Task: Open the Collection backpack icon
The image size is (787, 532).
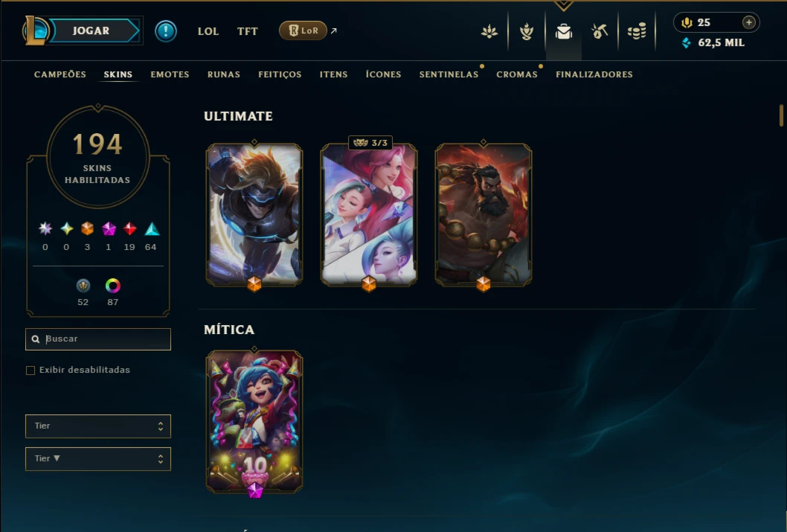Action: (x=563, y=31)
